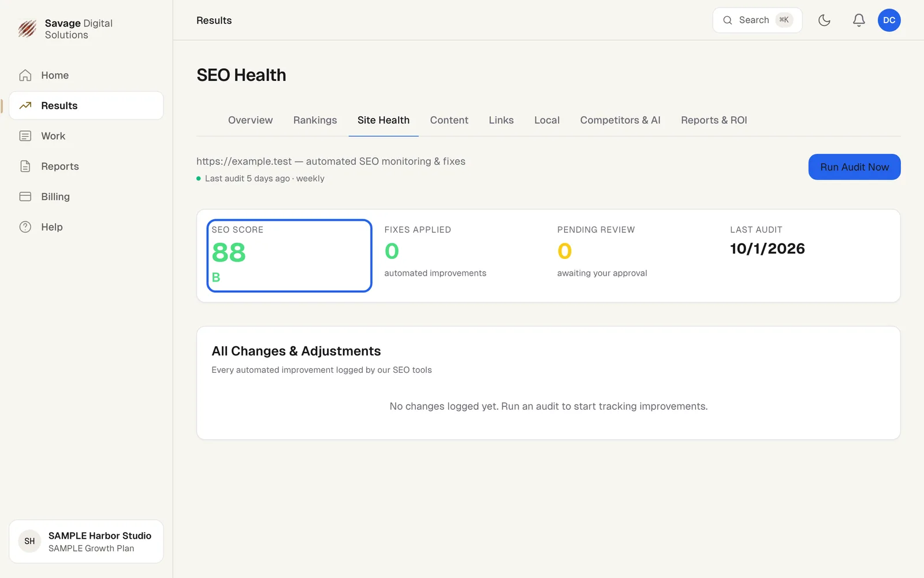Screen dimensions: 924x578
Task: Click the 'No changes logged yet' message
Action: click(x=549, y=406)
